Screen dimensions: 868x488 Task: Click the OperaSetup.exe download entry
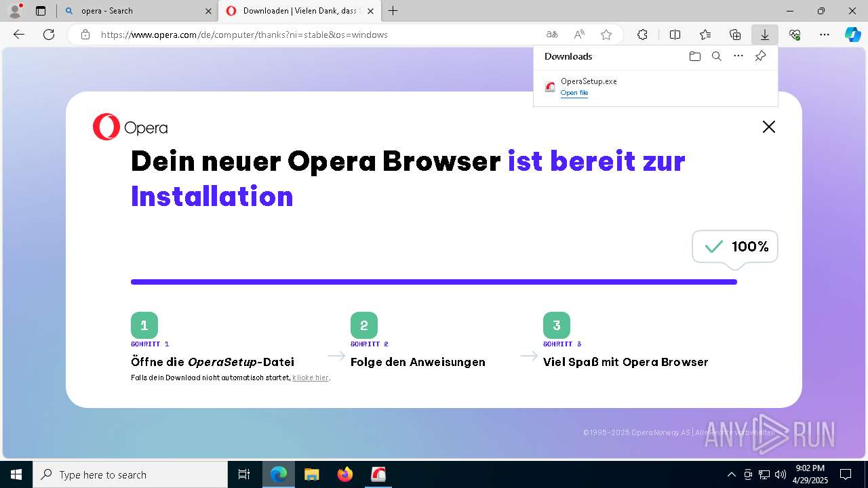pos(655,87)
